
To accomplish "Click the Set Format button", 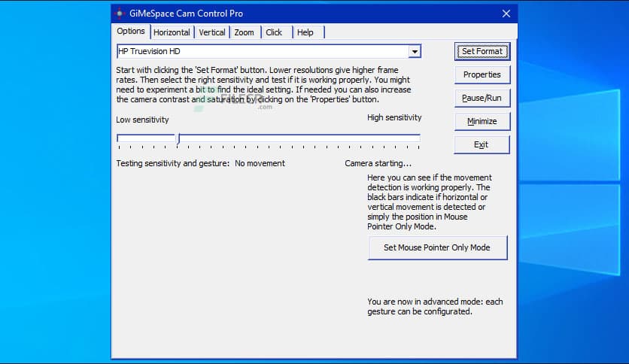I will pyautogui.click(x=482, y=51).
